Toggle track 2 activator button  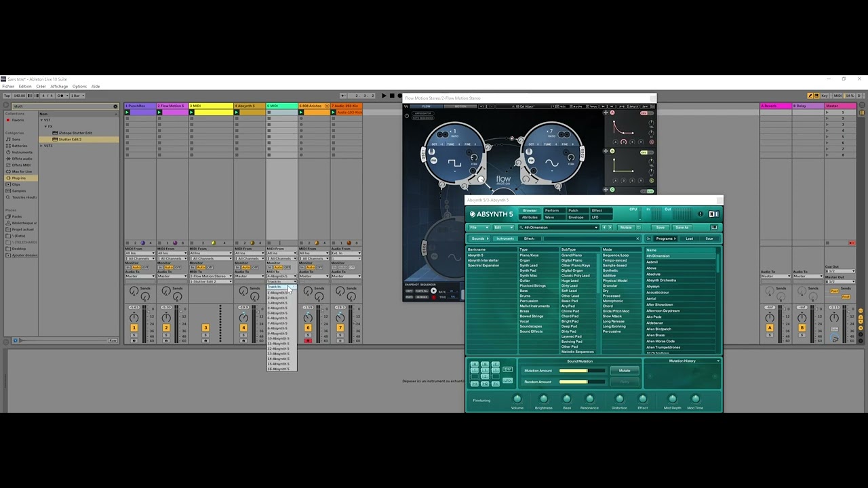pyautogui.click(x=166, y=328)
